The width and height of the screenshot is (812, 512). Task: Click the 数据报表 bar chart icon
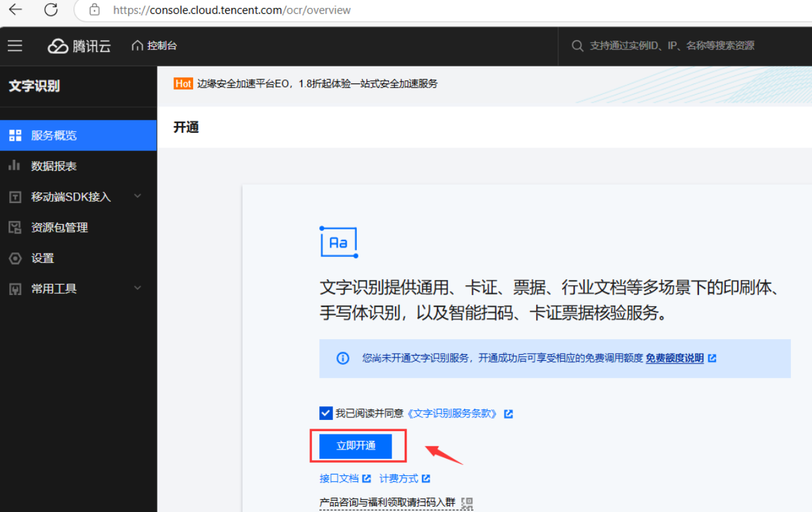click(x=14, y=166)
